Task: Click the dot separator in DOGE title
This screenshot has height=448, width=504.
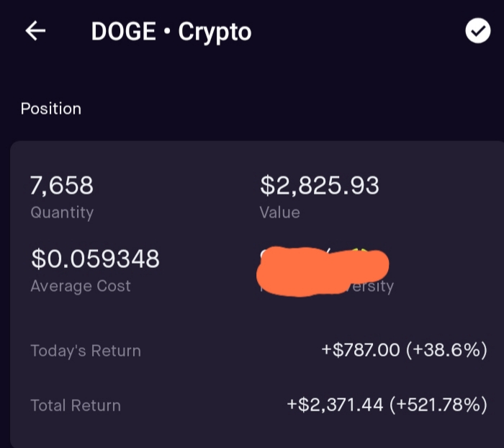Action: click(167, 31)
